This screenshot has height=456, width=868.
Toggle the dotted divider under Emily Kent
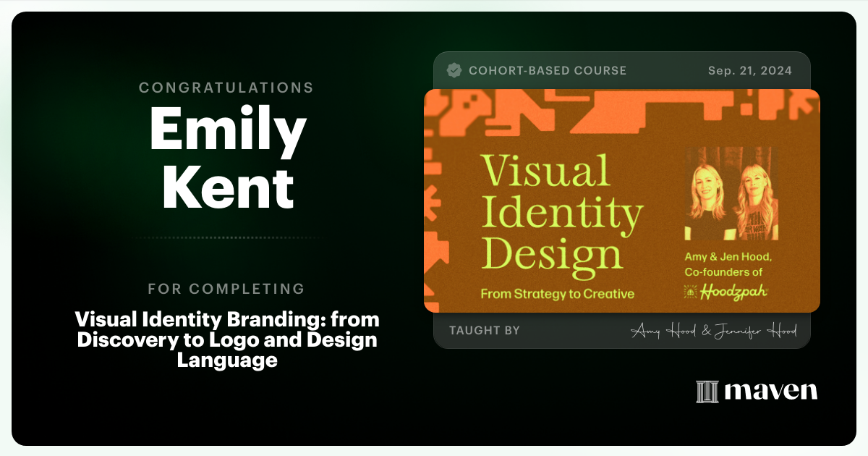(228, 239)
